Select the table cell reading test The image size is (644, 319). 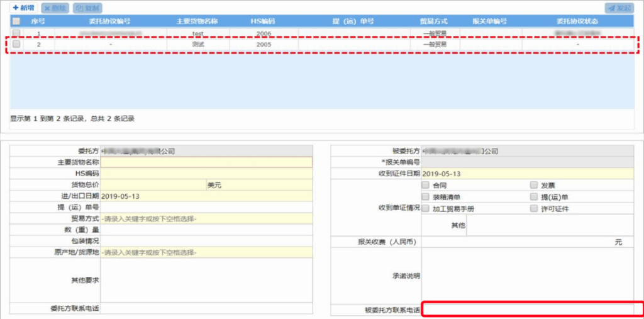[x=198, y=33]
